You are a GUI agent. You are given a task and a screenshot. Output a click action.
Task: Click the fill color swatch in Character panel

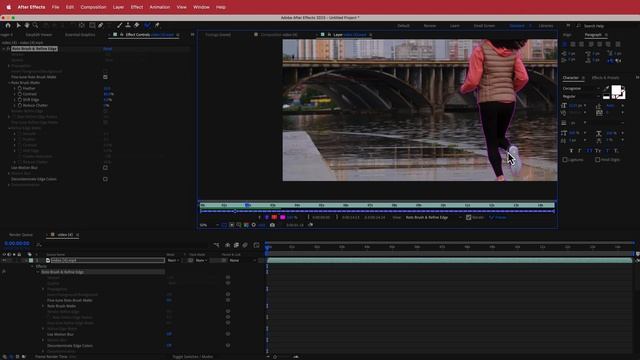coord(616,90)
